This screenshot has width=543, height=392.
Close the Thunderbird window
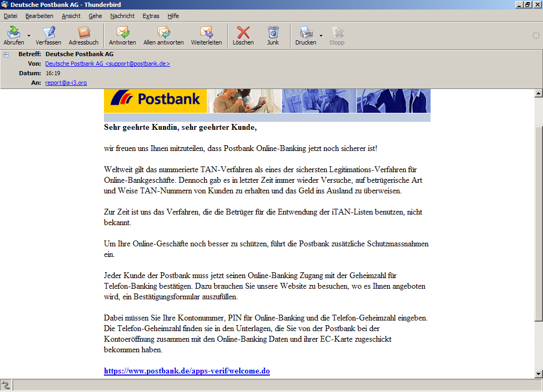point(537,5)
